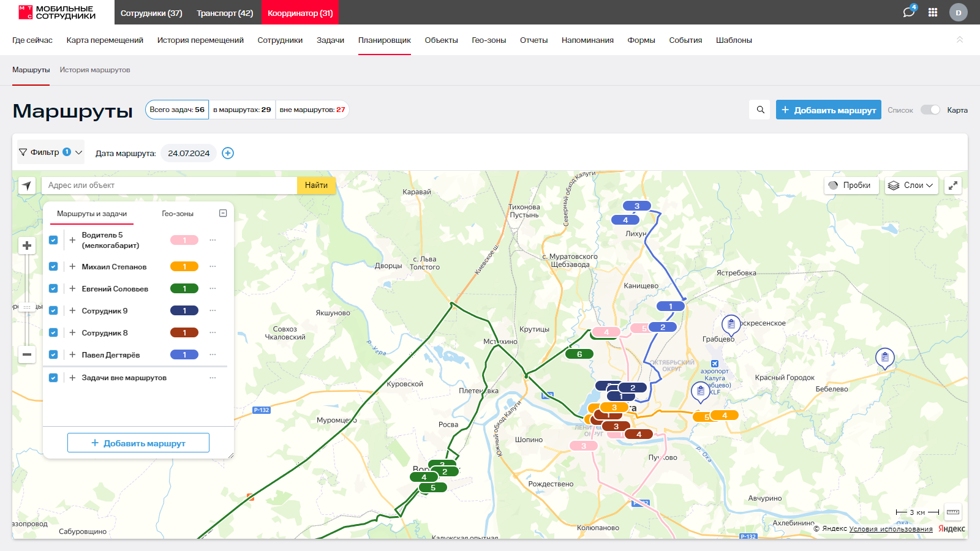The height and width of the screenshot is (551, 980).
Task: Click the search magnifier icon
Action: click(760, 110)
